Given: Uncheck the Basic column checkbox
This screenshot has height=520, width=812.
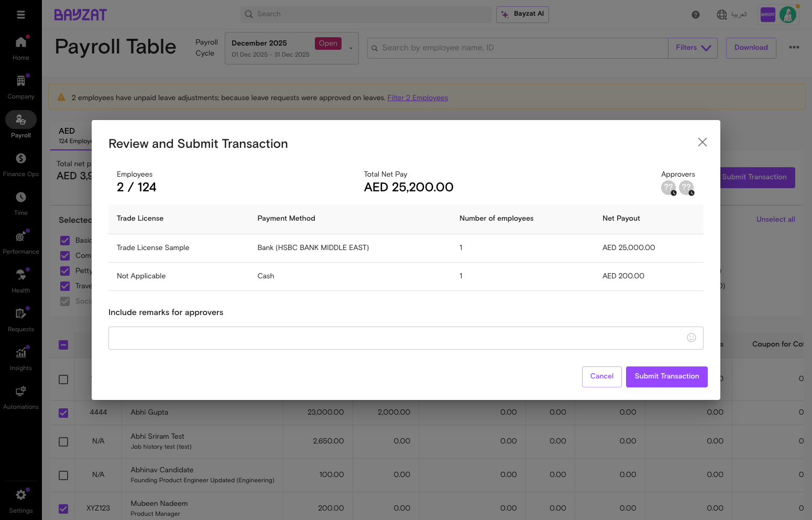Looking at the screenshot, I should [65, 241].
